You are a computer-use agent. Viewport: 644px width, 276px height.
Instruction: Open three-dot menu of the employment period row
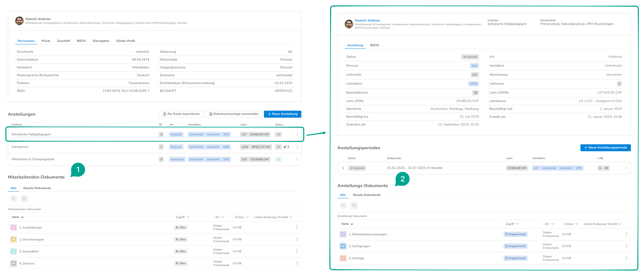[627, 168]
